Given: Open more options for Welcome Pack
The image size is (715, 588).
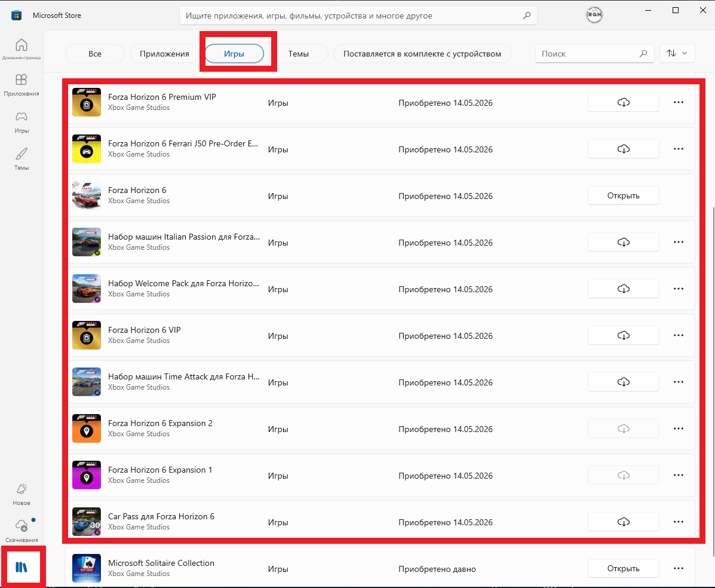Looking at the screenshot, I should coord(679,289).
